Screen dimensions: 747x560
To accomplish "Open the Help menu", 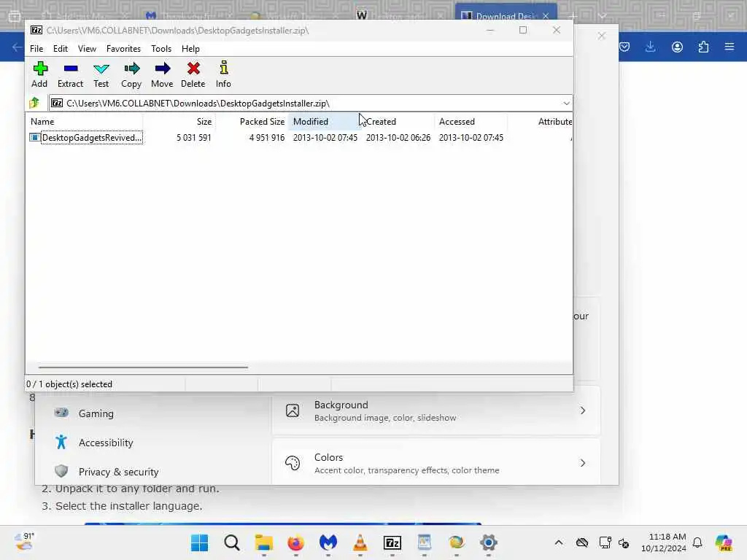I will [x=190, y=49].
